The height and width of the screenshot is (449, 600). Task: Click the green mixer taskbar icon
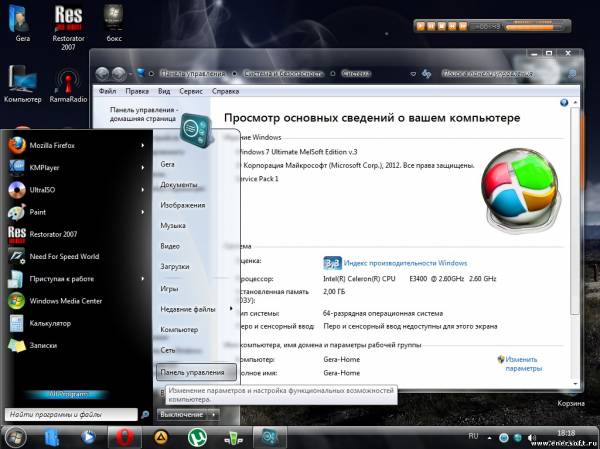pos(233,438)
